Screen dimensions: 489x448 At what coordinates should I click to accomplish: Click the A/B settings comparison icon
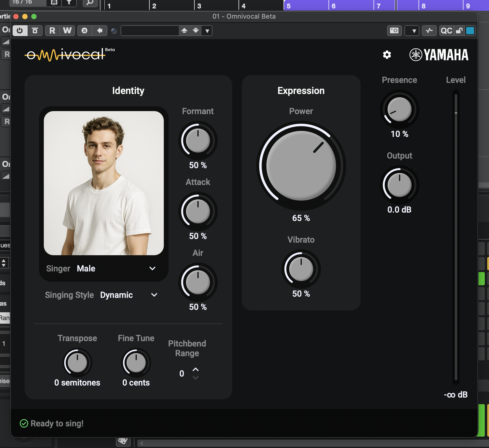pos(85,31)
